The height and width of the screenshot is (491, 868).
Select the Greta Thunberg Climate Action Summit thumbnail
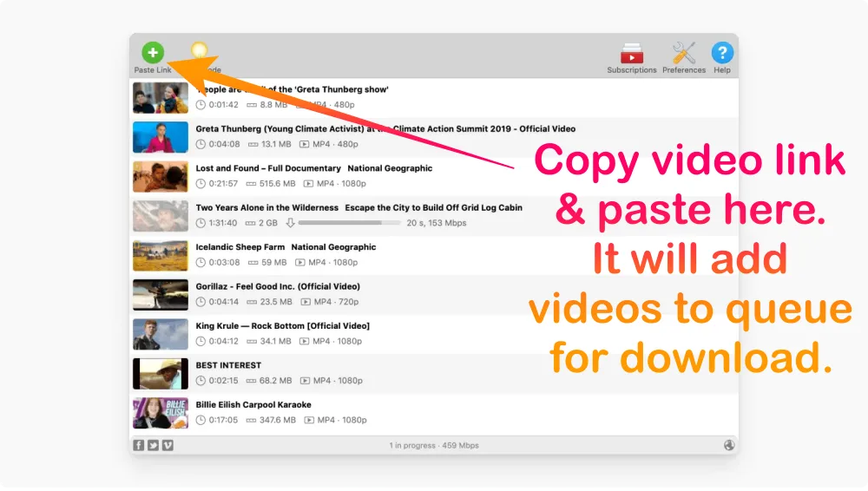click(161, 137)
